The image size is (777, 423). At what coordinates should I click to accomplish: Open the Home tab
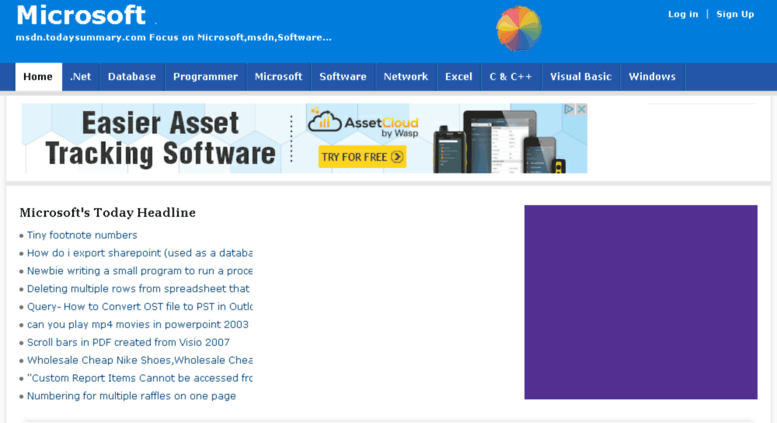point(38,77)
